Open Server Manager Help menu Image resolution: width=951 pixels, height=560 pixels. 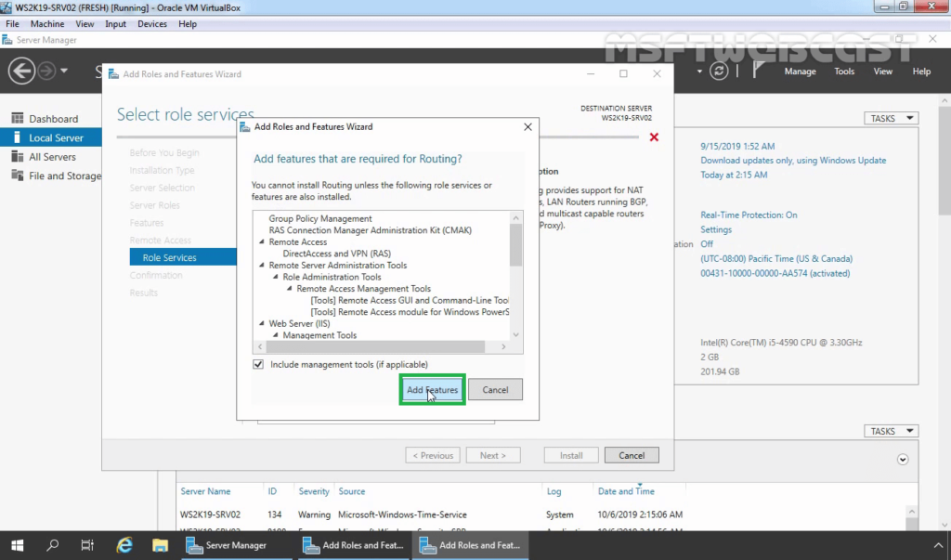tap(921, 71)
